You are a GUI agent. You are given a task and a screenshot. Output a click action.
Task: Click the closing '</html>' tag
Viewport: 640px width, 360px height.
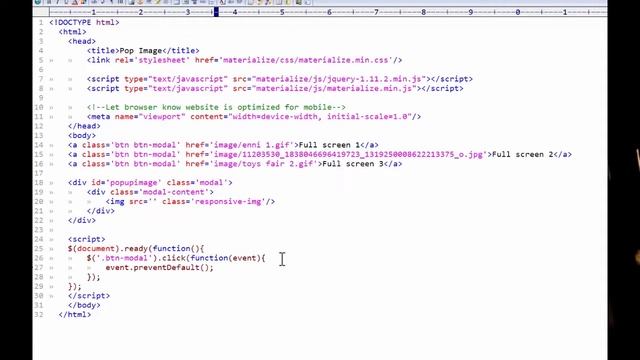(75, 314)
